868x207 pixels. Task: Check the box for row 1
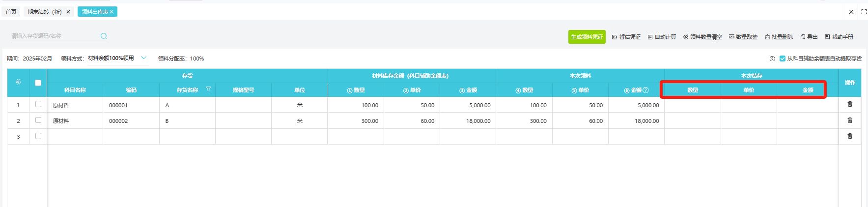tap(38, 104)
